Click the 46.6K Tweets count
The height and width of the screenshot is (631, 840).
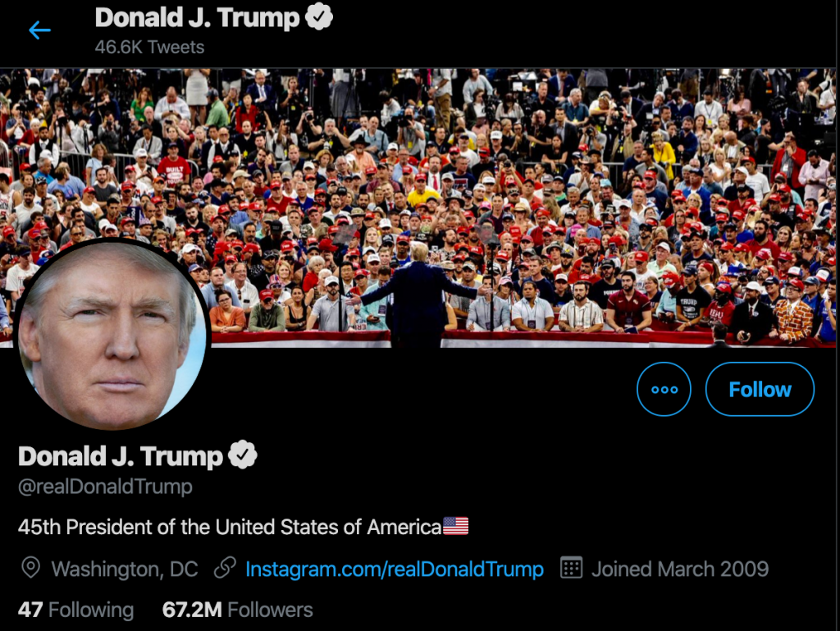click(x=149, y=47)
